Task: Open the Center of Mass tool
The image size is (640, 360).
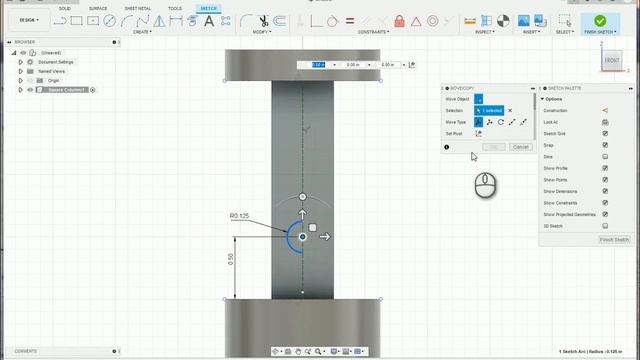Action: pyautogui.click(x=503, y=21)
